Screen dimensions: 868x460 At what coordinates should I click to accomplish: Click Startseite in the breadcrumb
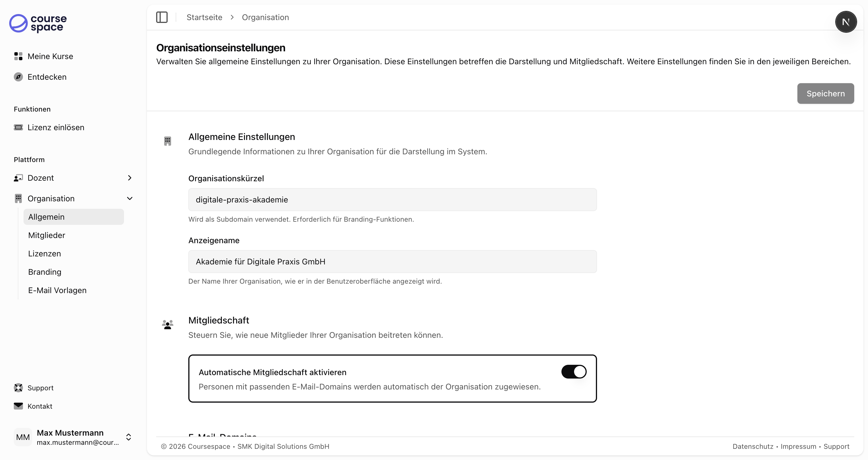click(x=204, y=17)
